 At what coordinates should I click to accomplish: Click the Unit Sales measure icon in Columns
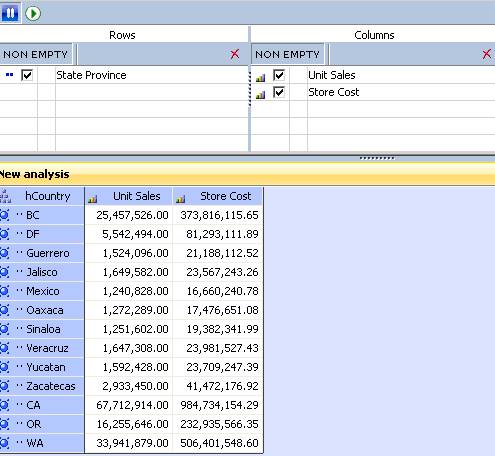(x=260, y=78)
